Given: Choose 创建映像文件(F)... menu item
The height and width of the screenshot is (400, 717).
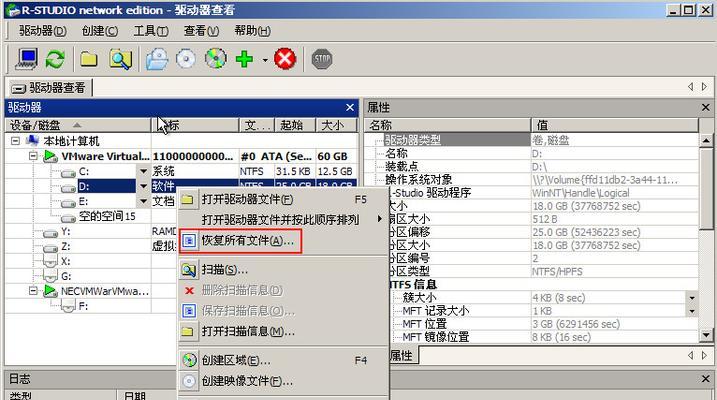Looking at the screenshot, I should tap(283, 381).
